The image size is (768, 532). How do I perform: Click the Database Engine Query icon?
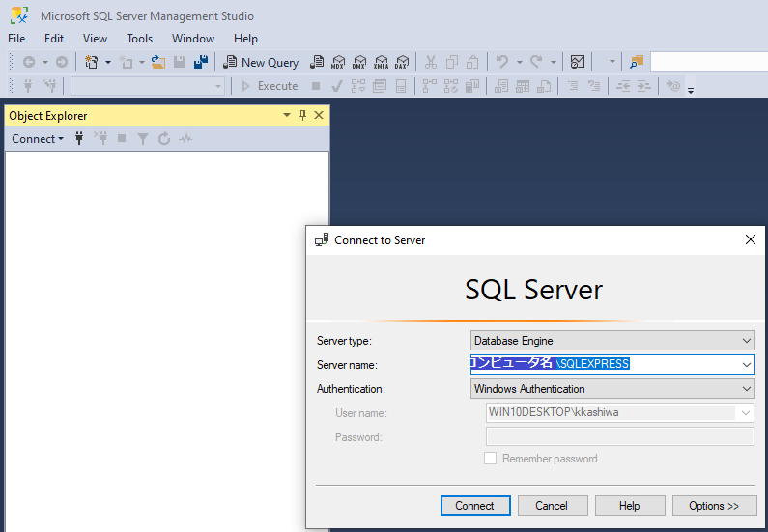(317, 62)
